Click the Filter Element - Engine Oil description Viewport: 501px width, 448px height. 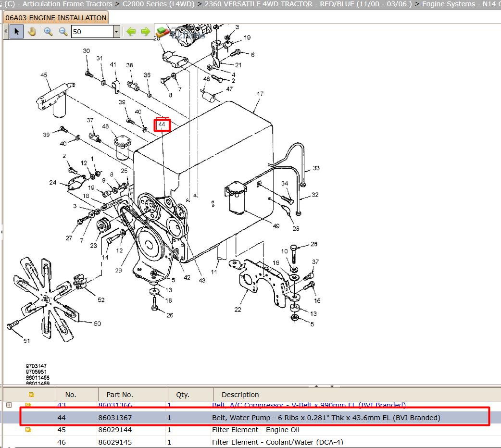point(256,430)
